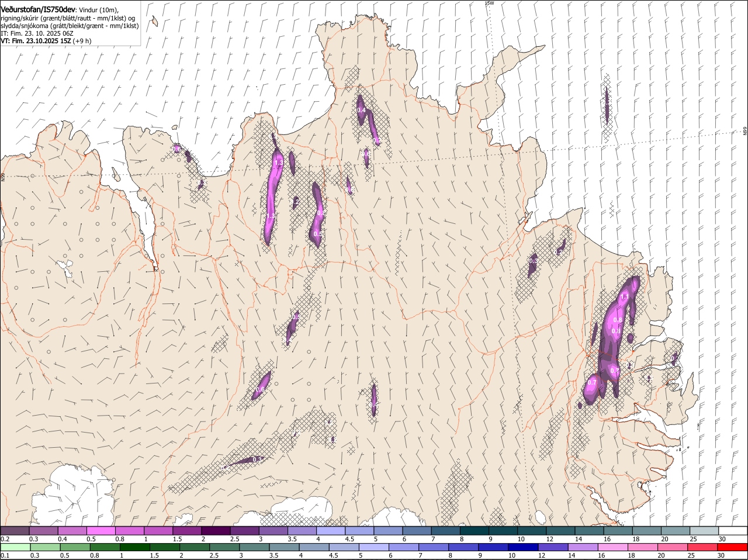This screenshot has height=560, width=748.
Task: Click the dark green bottom-row swatch starting at 1
Action: tap(134, 547)
